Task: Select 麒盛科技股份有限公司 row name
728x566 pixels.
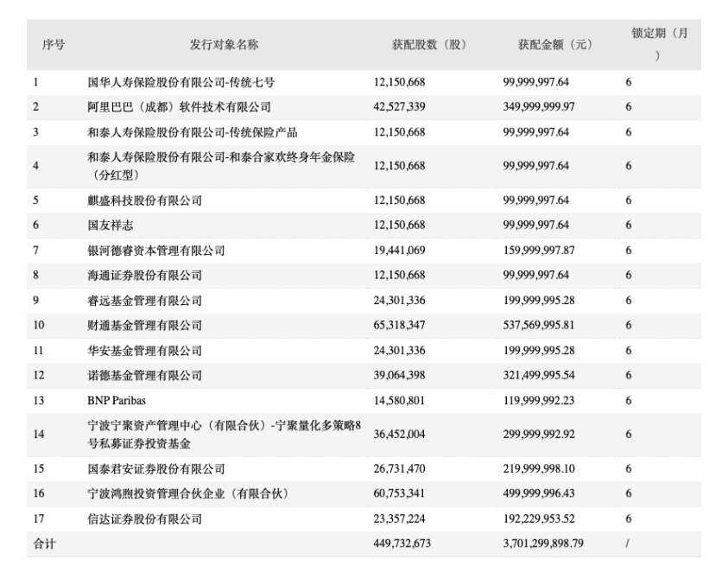Action: click(x=145, y=200)
